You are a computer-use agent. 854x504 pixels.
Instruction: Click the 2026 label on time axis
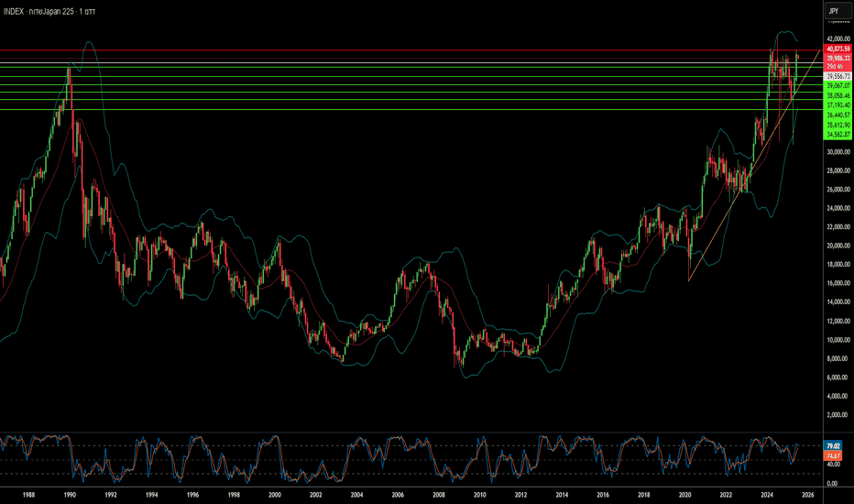pos(807,495)
